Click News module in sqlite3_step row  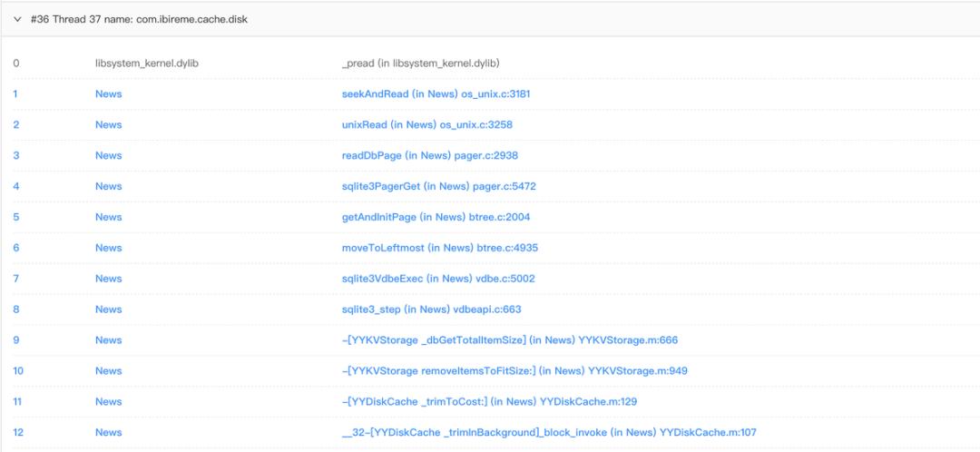[109, 309]
